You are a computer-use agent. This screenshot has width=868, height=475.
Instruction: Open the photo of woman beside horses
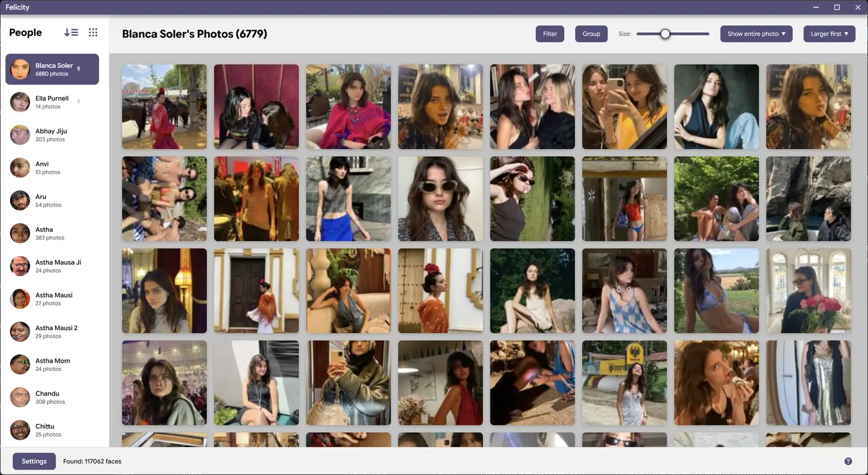pyautogui.click(x=164, y=107)
